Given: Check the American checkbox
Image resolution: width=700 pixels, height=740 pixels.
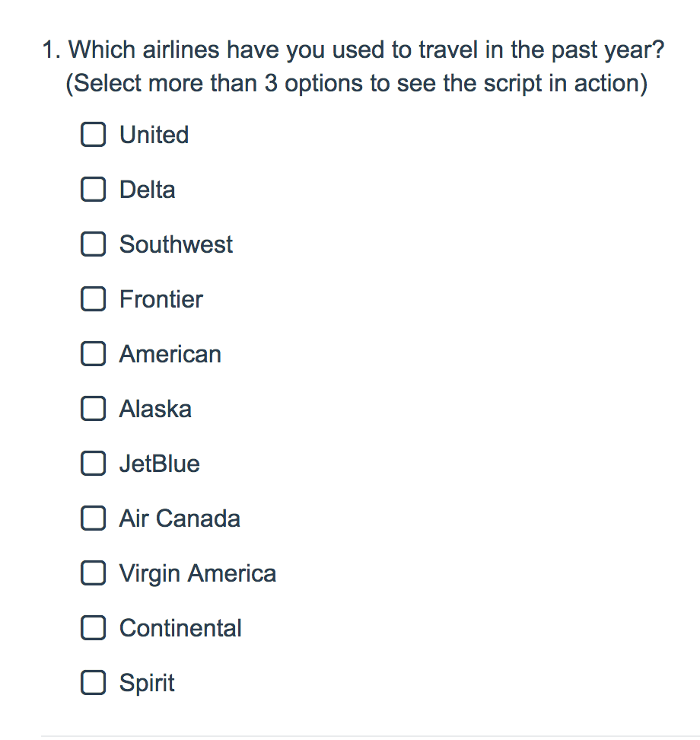Looking at the screenshot, I should tap(93, 354).
